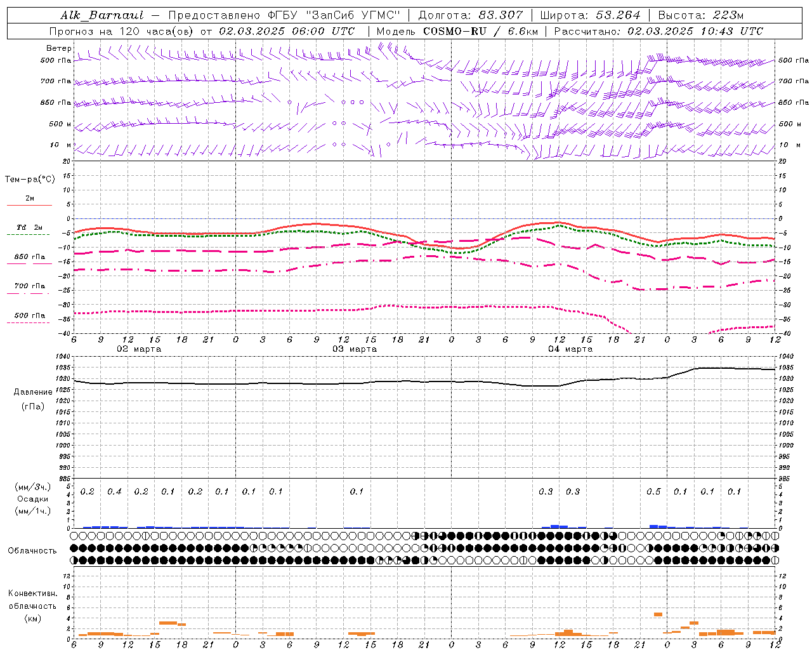Click the "Давление" pressure panel label
Screen dimensions: 812x650
[33, 392]
